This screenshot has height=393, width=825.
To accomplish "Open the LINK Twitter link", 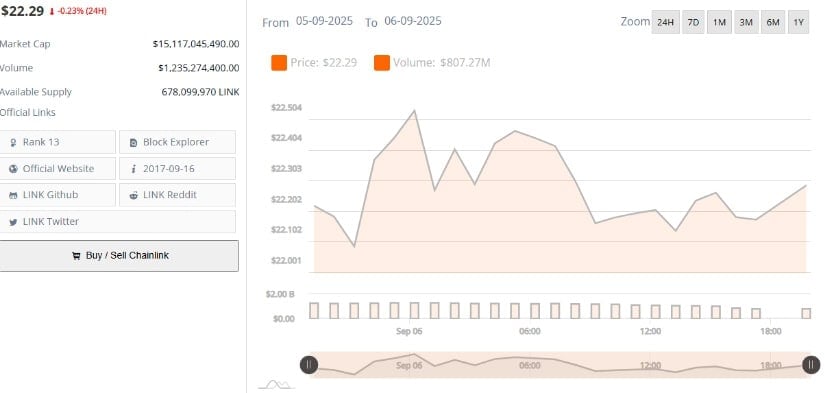I will 117,221.
